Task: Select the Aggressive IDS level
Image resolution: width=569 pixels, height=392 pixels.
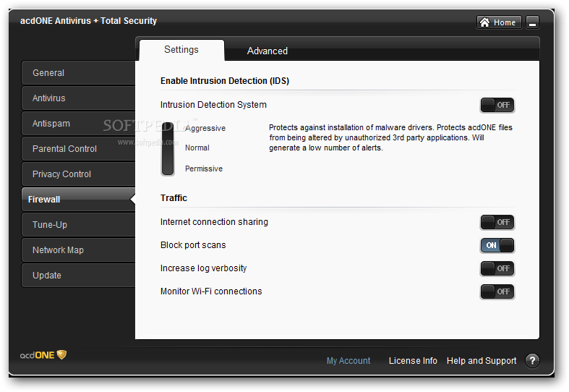Action: click(205, 128)
